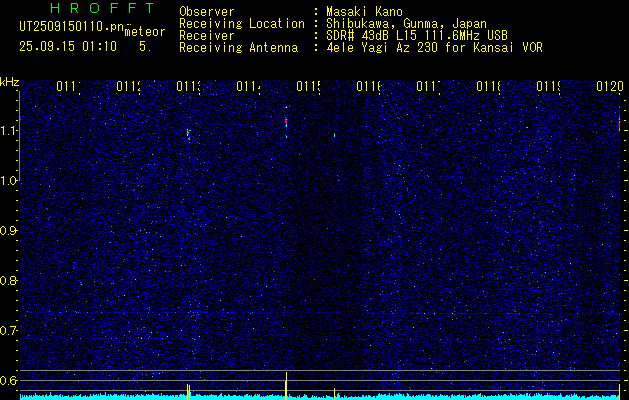This screenshot has width=629, height=400.
Task: Select the date and time 25.09.15 01:10
Action: click(68, 46)
